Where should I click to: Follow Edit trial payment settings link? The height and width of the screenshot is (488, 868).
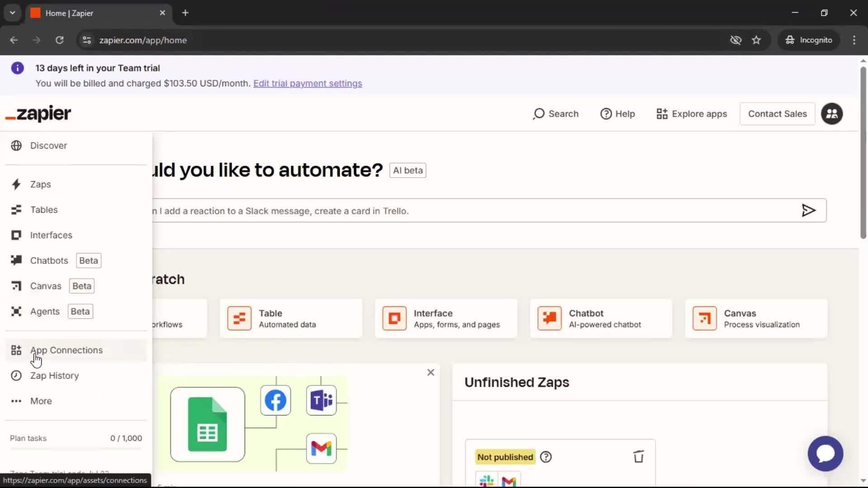[x=307, y=84]
